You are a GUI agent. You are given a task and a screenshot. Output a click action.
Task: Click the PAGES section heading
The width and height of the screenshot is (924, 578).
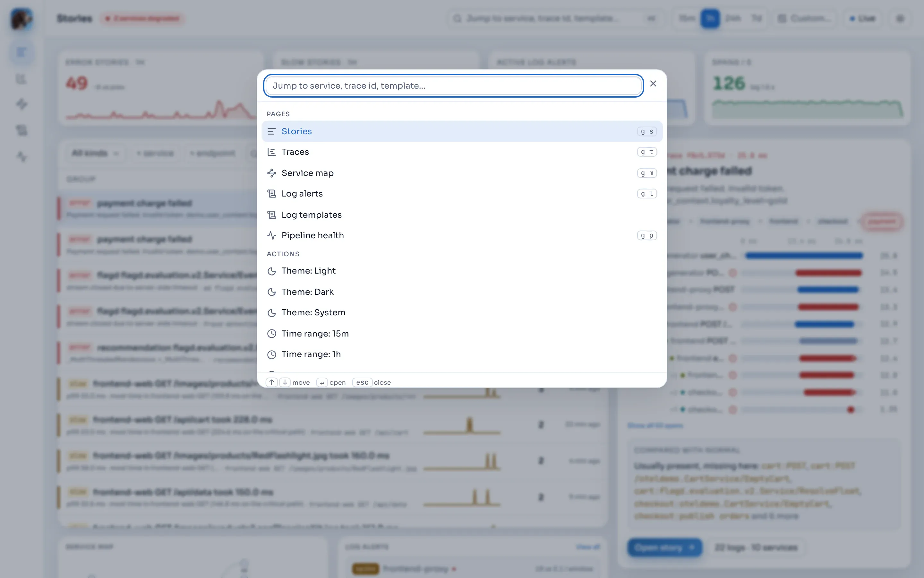pos(278,114)
